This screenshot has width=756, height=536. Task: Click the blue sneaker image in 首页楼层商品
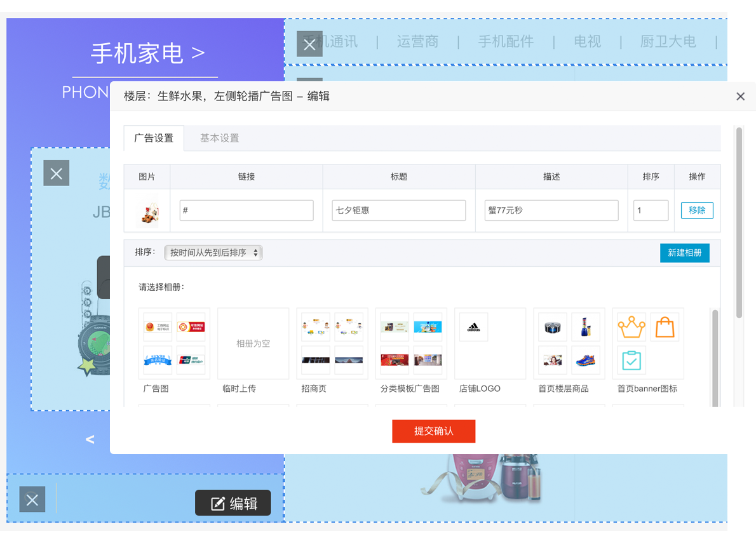coord(586,360)
